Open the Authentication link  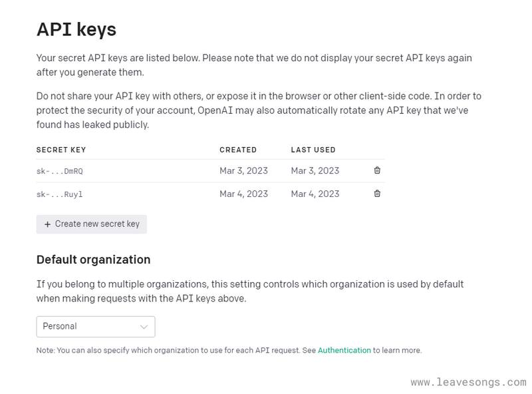(344, 350)
